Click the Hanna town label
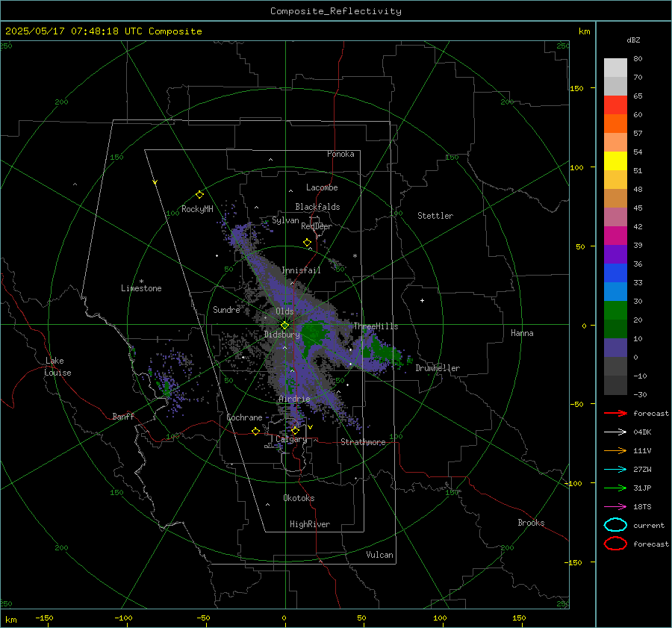 (522, 333)
